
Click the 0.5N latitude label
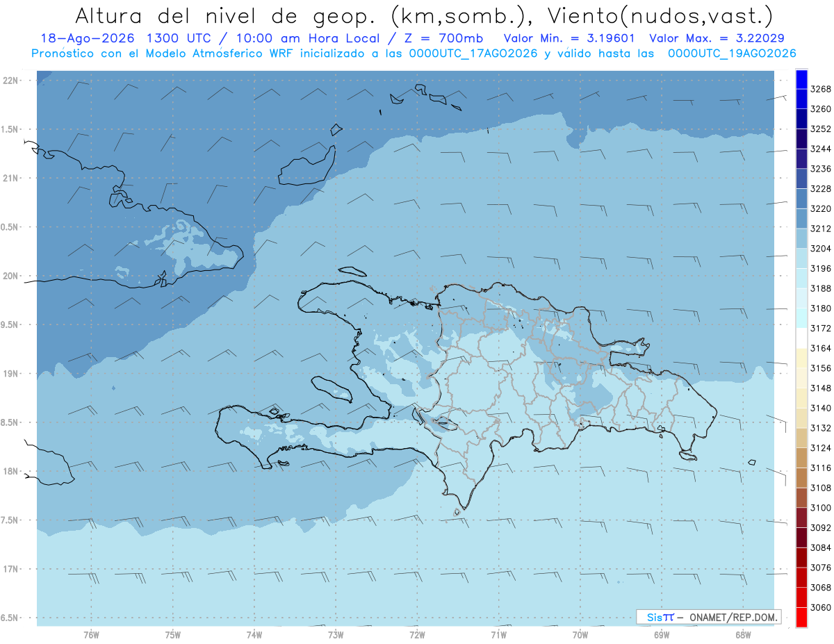pyautogui.click(x=10, y=227)
